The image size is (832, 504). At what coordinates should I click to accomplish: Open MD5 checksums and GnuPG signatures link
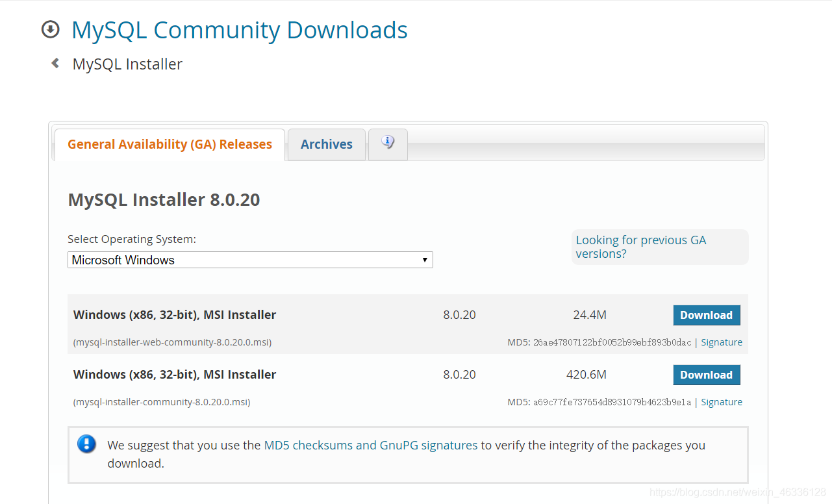(371, 446)
